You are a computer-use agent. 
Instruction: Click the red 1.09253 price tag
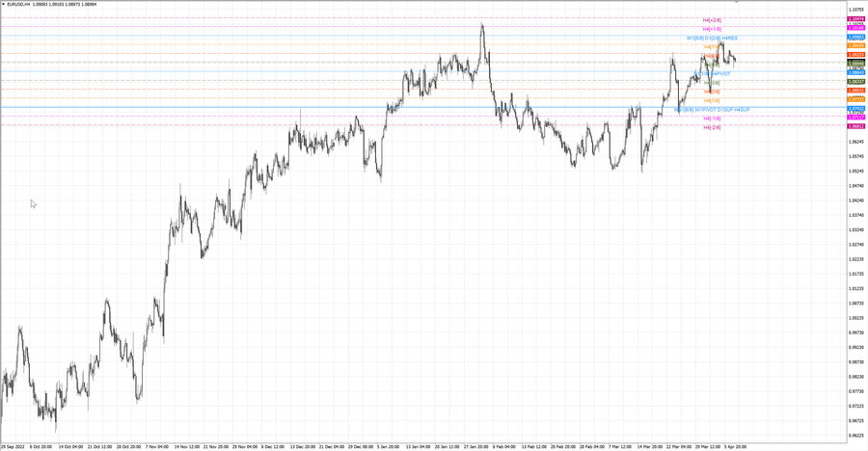coord(856,55)
